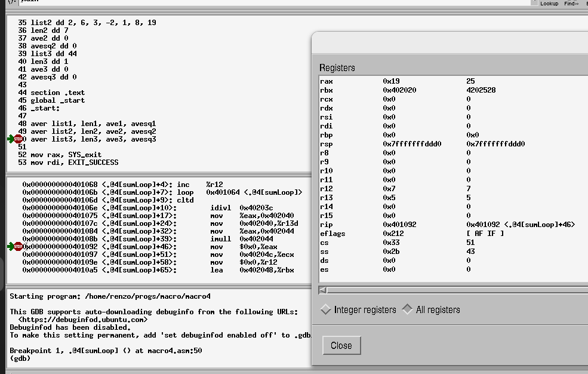Select the rip register row

coord(454,225)
